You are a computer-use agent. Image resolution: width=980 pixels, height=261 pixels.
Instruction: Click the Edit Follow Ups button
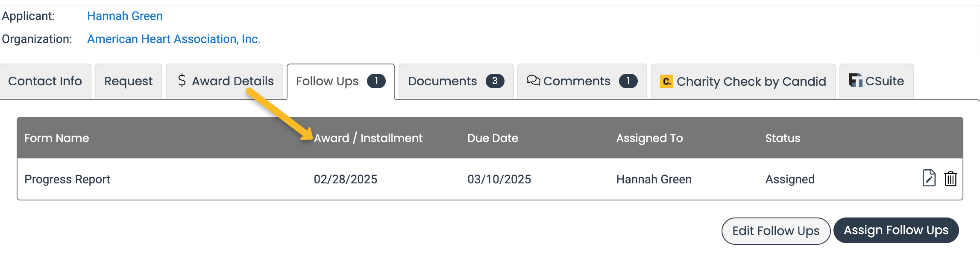tap(776, 231)
